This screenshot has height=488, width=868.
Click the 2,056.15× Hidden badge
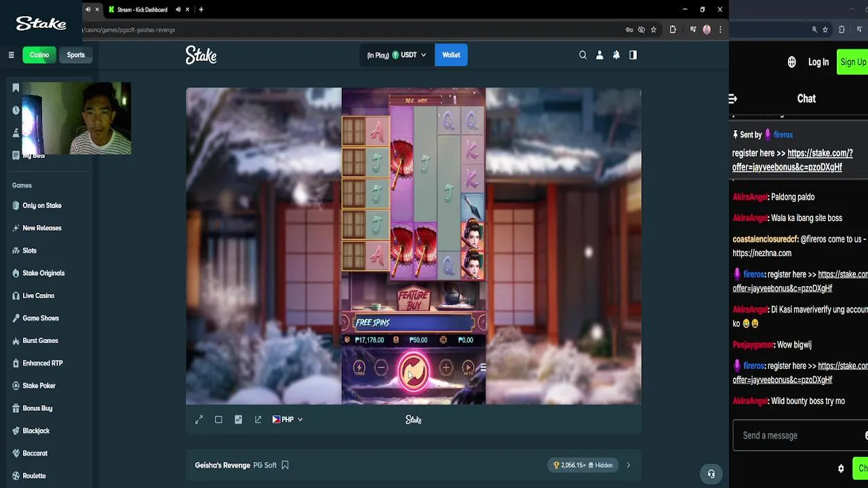tap(583, 465)
